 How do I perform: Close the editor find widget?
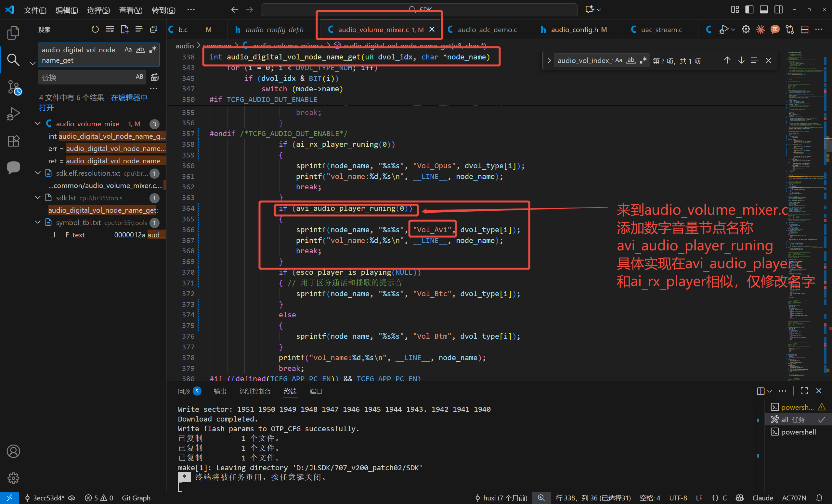click(769, 60)
